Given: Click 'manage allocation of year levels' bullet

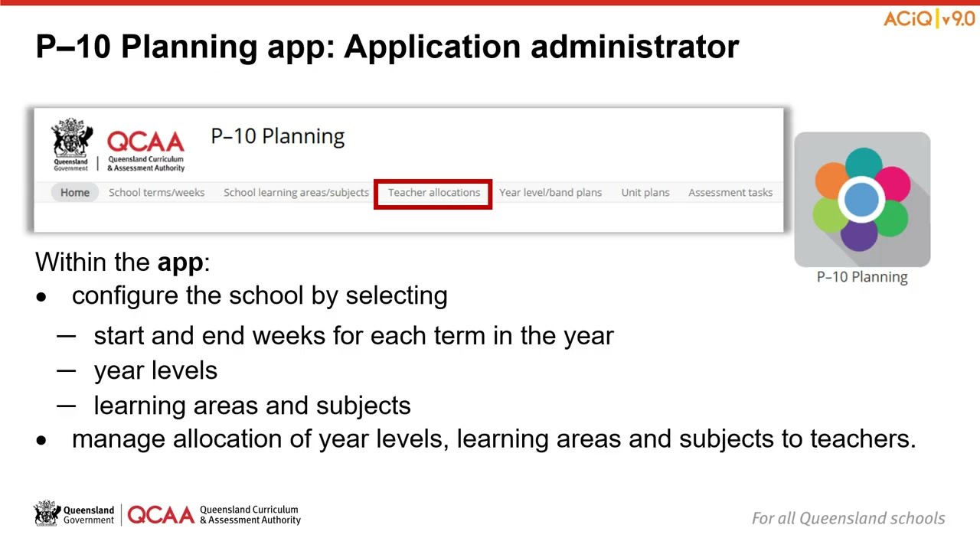Looking at the screenshot, I should (x=494, y=439).
